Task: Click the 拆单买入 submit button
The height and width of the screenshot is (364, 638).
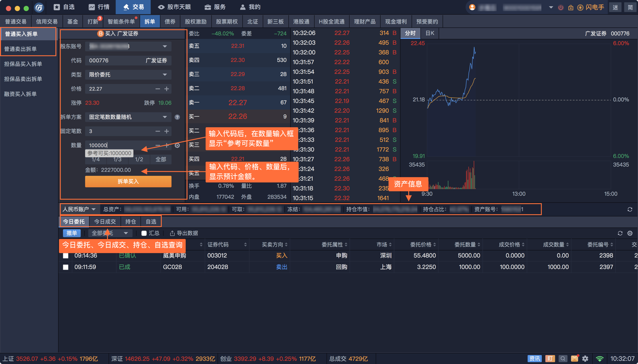Action: 128,182
